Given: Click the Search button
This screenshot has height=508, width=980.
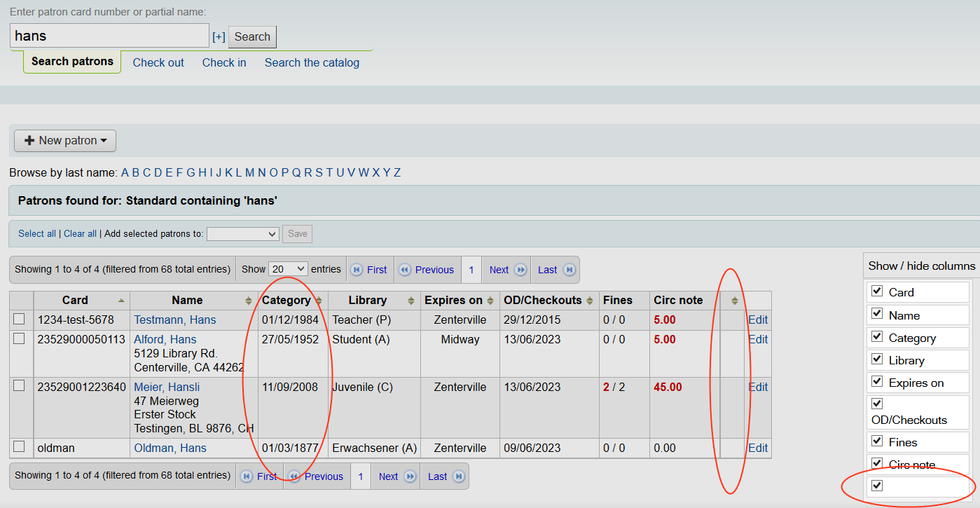Looking at the screenshot, I should [252, 37].
